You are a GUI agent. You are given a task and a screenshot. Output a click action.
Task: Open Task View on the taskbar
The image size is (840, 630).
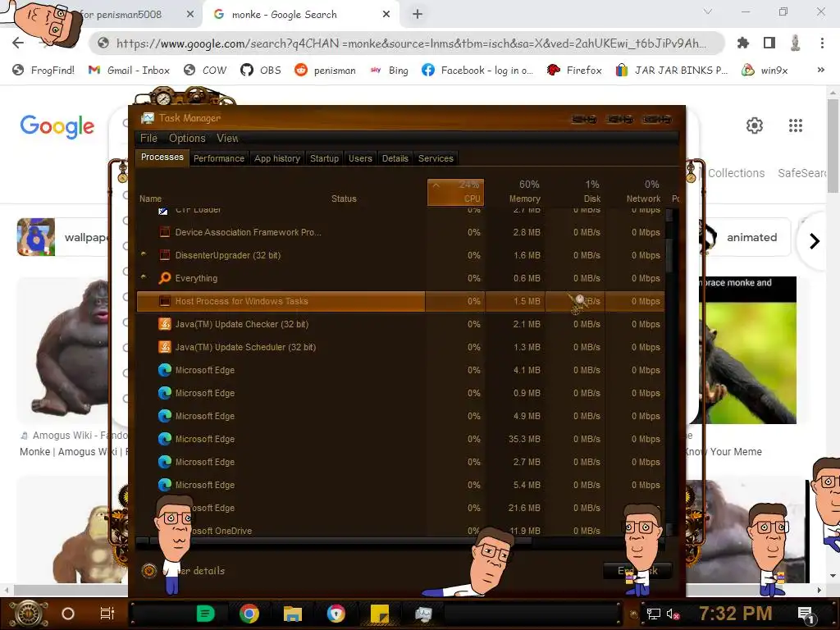107,614
